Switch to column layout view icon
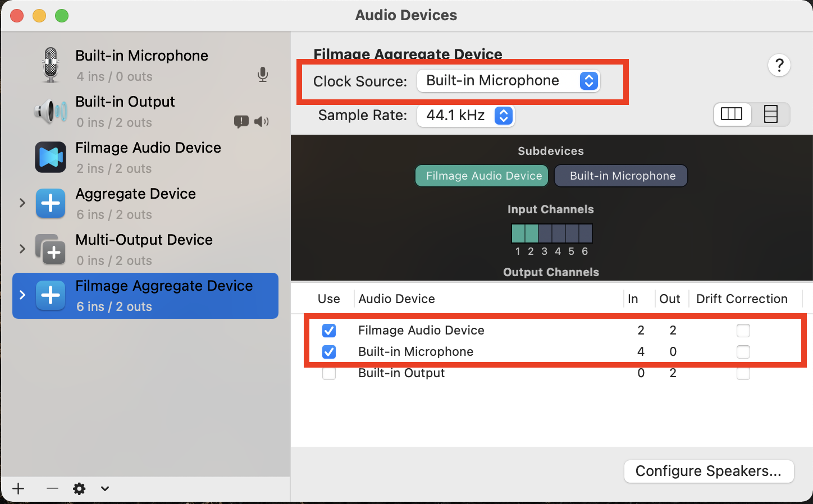813x504 pixels. point(732,114)
